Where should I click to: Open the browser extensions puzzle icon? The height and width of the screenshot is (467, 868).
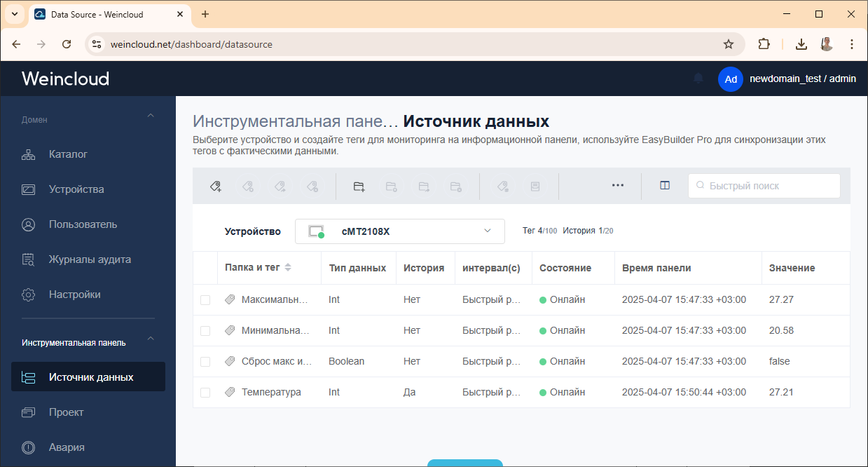click(764, 44)
